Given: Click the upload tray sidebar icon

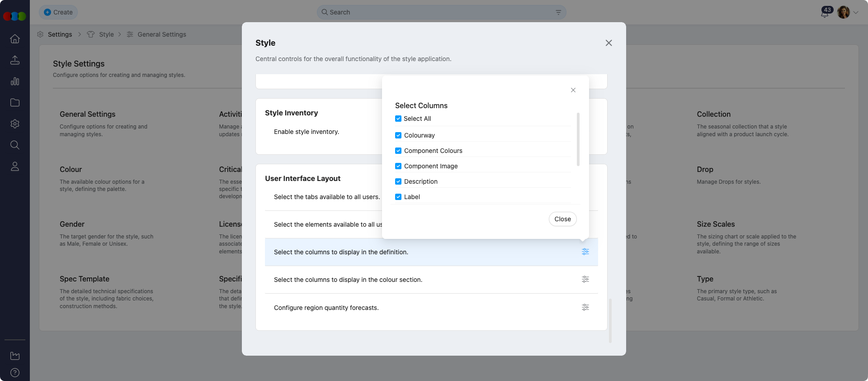Looking at the screenshot, I should pyautogui.click(x=15, y=60).
